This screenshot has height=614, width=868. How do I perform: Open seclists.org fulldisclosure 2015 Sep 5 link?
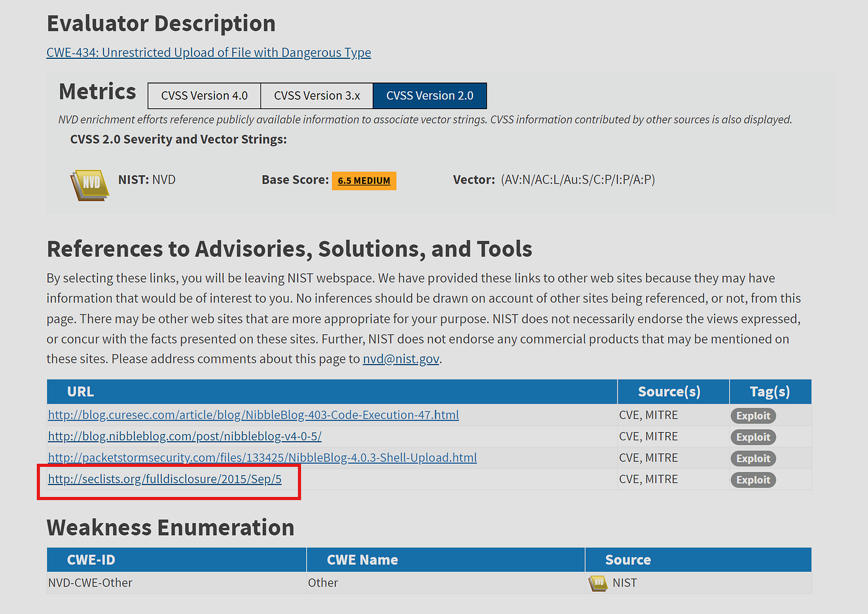165,479
